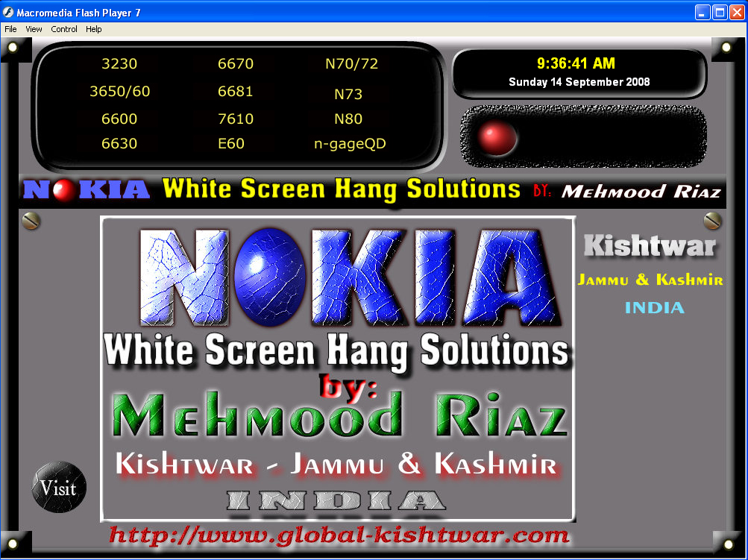Open the Control menu
The width and height of the screenshot is (748, 560).
coord(64,29)
